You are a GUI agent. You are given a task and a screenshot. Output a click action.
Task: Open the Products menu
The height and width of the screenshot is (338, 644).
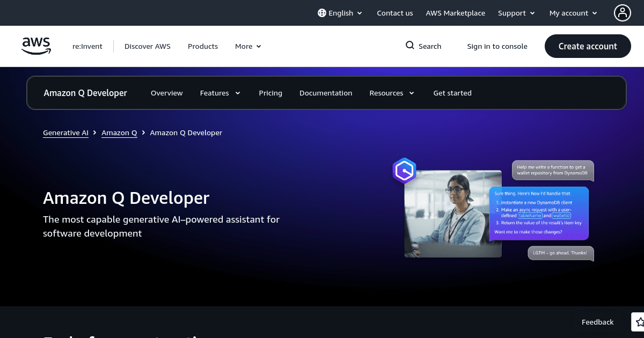(203, 46)
